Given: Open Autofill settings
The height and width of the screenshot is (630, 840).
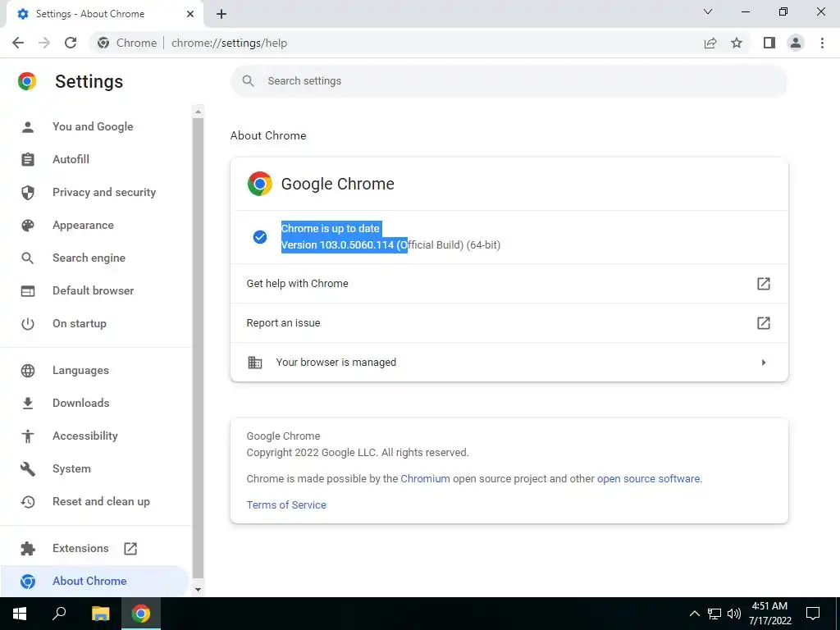Looking at the screenshot, I should (x=71, y=159).
